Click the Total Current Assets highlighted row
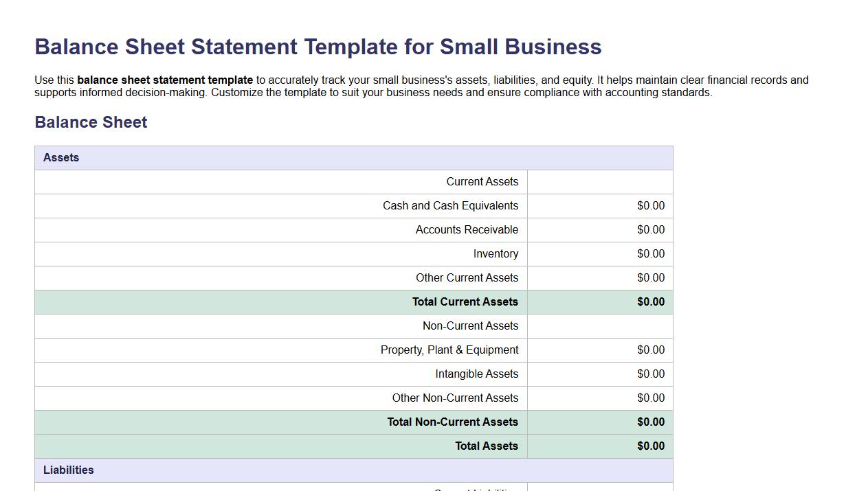 click(x=465, y=301)
